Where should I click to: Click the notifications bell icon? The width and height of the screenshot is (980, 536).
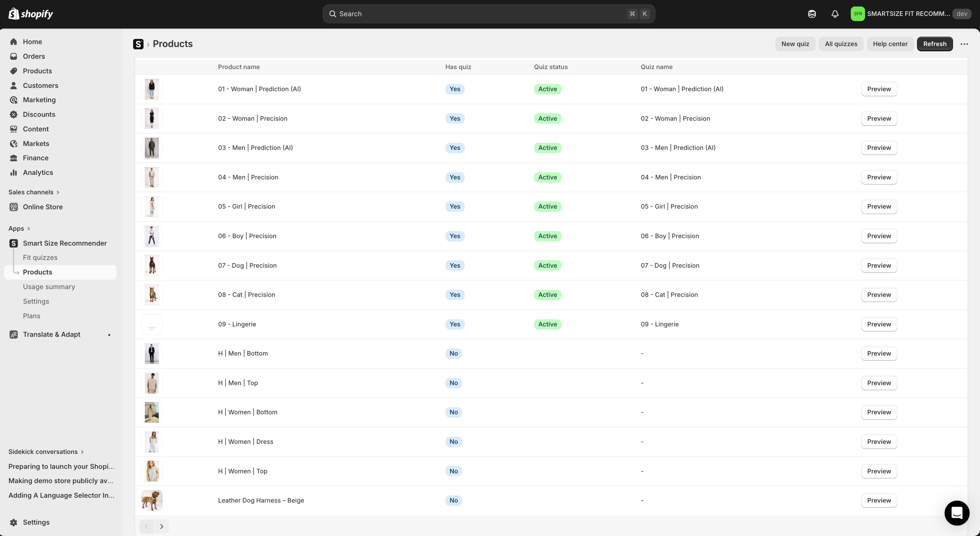point(835,14)
